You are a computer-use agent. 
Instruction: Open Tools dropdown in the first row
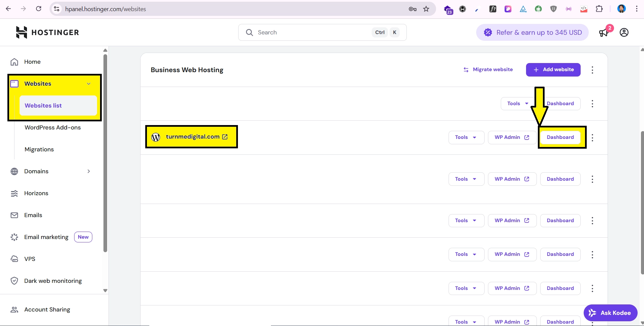[x=517, y=103]
